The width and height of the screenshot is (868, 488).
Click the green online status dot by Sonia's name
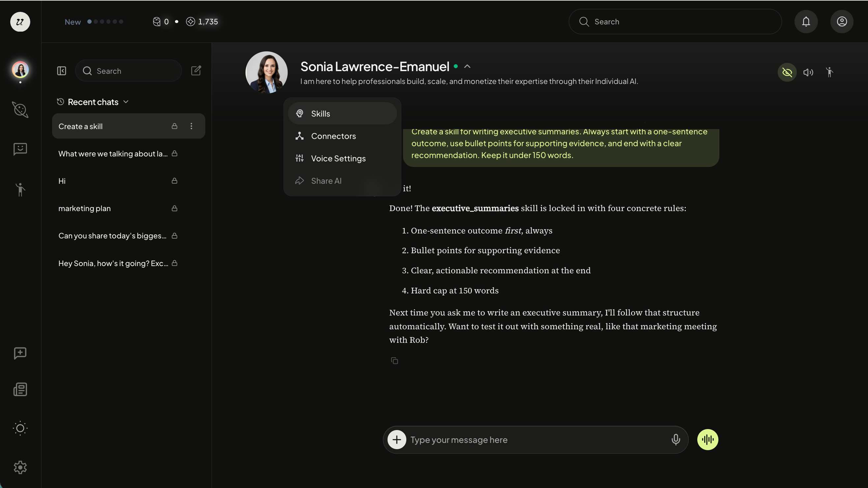(456, 66)
